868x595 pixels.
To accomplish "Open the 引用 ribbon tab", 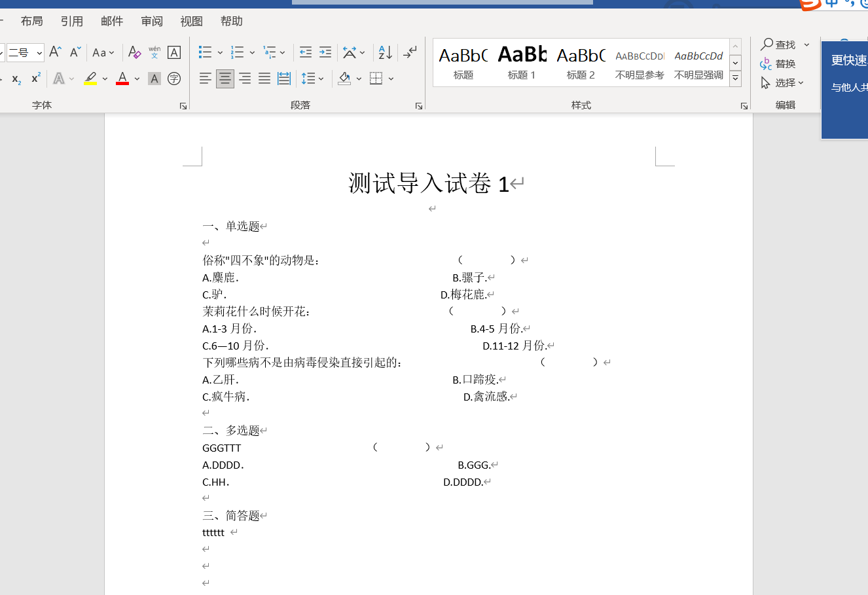I will click(x=72, y=21).
